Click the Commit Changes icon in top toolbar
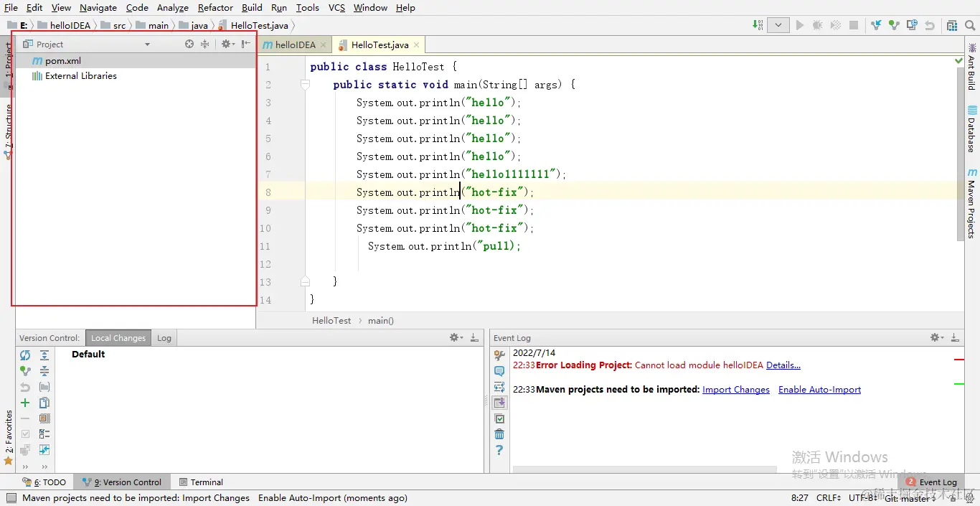This screenshot has width=980, height=506. (894, 25)
